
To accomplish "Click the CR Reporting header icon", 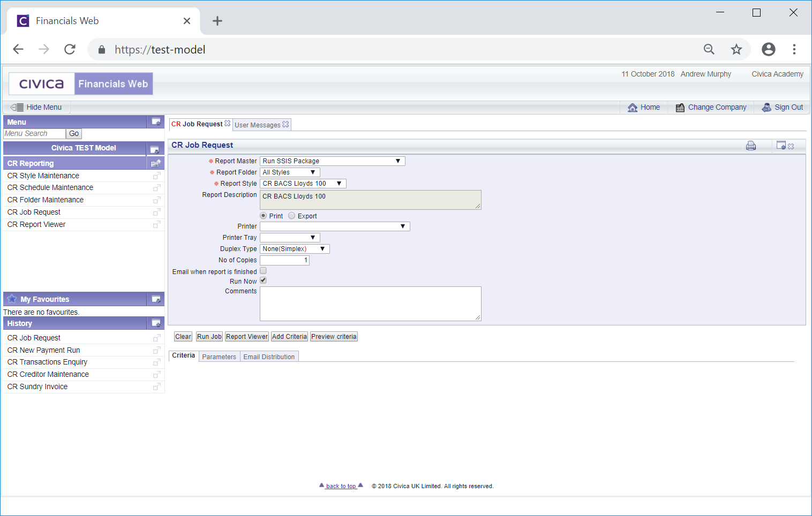I will pos(156,163).
